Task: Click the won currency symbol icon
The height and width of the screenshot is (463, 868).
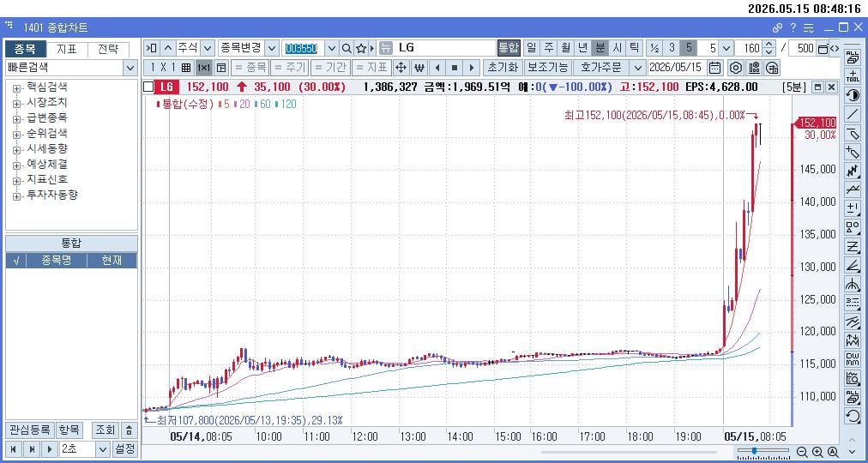Action: 419,68
